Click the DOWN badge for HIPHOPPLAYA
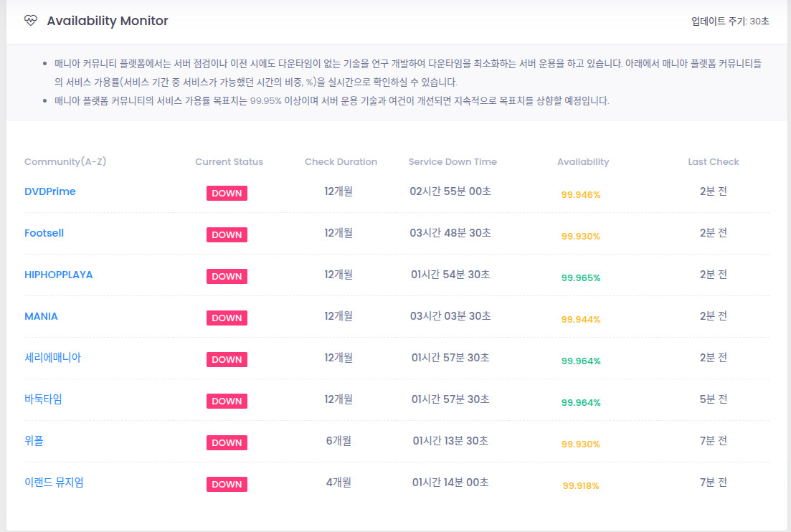Screen dimensions: 791x532 [x=227, y=277]
